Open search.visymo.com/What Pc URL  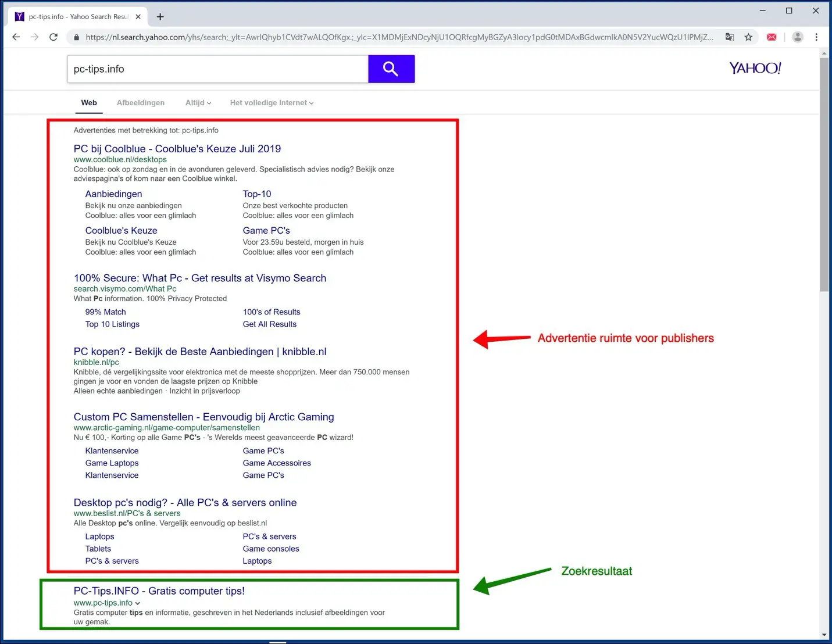125,289
